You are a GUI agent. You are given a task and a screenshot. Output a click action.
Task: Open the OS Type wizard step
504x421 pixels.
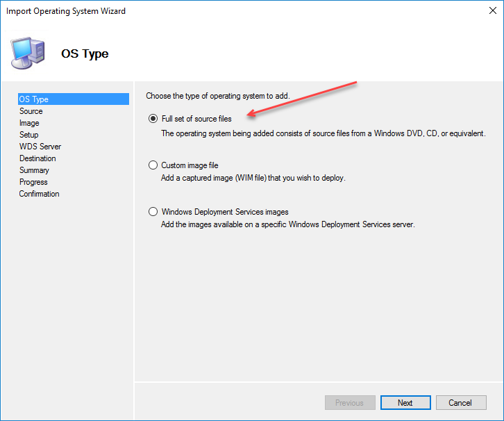coord(34,99)
